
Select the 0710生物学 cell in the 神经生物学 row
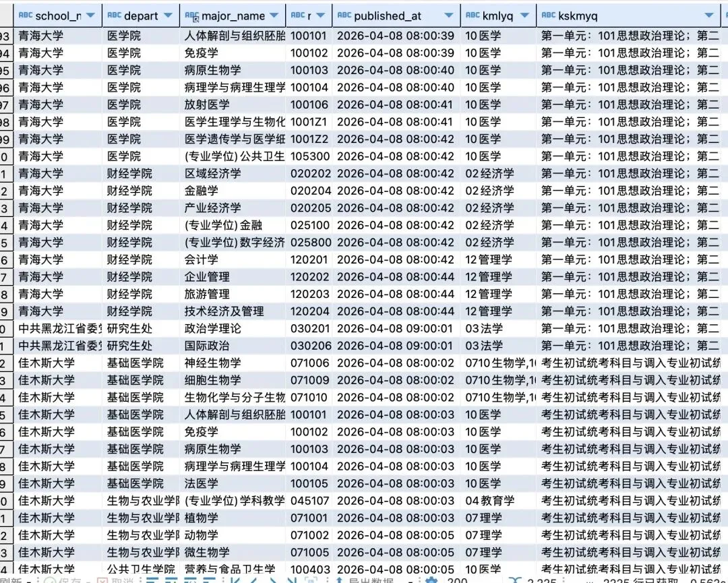pos(498,363)
